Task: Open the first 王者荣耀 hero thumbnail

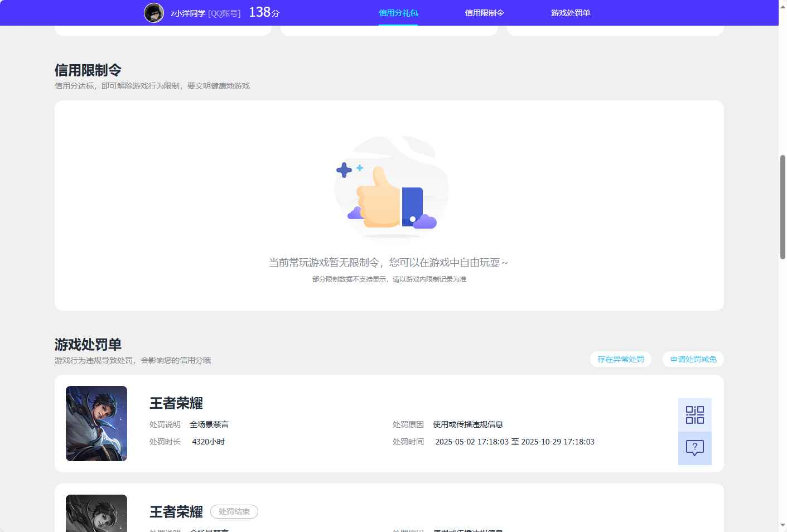Action: pyautogui.click(x=96, y=423)
